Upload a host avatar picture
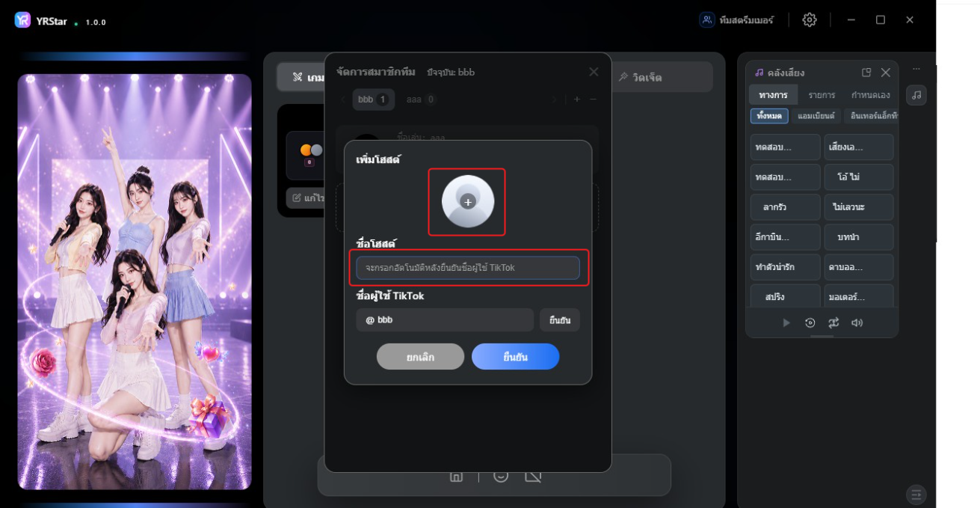Viewport: 980px width, 508px height. tap(468, 201)
